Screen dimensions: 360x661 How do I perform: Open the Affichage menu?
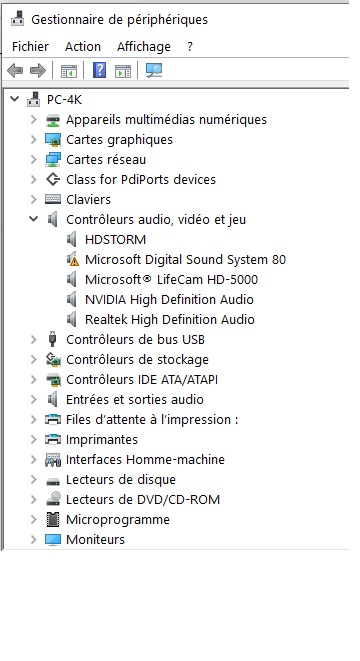tap(144, 46)
